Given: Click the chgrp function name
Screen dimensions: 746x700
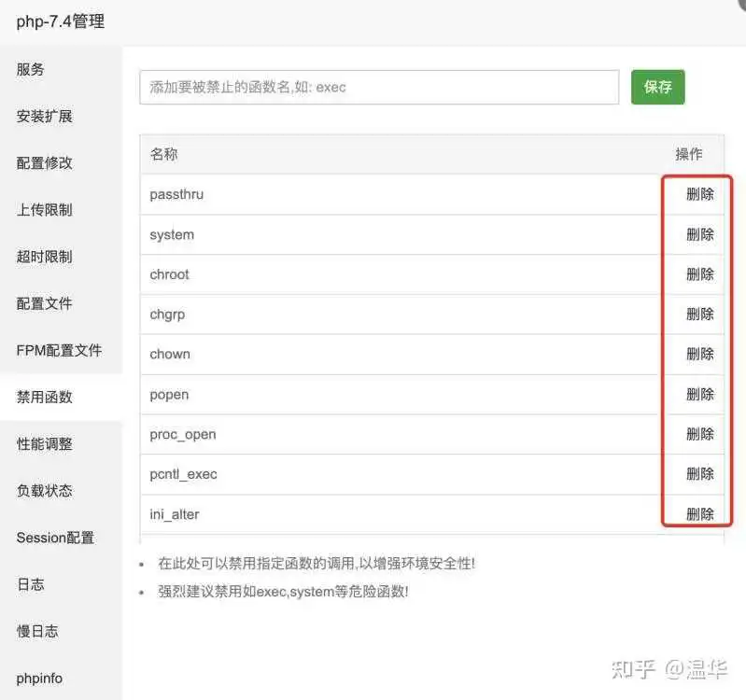Looking at the screenshot, I should click(x=167, y=315).
